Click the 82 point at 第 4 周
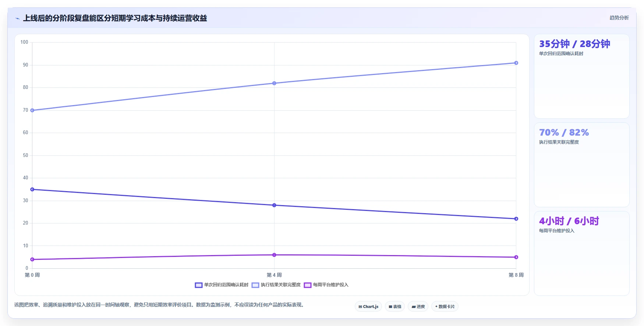644x326 pixels. point(274,83)
